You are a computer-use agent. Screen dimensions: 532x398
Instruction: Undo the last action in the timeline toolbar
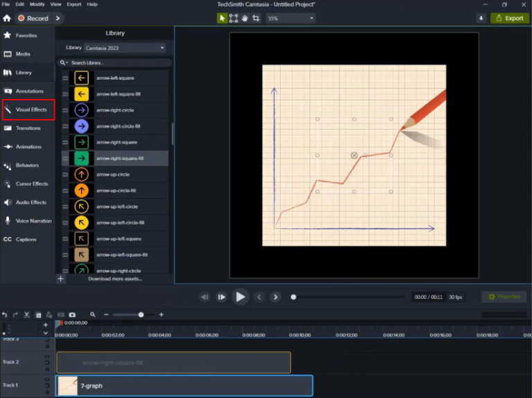click(4, 315)
